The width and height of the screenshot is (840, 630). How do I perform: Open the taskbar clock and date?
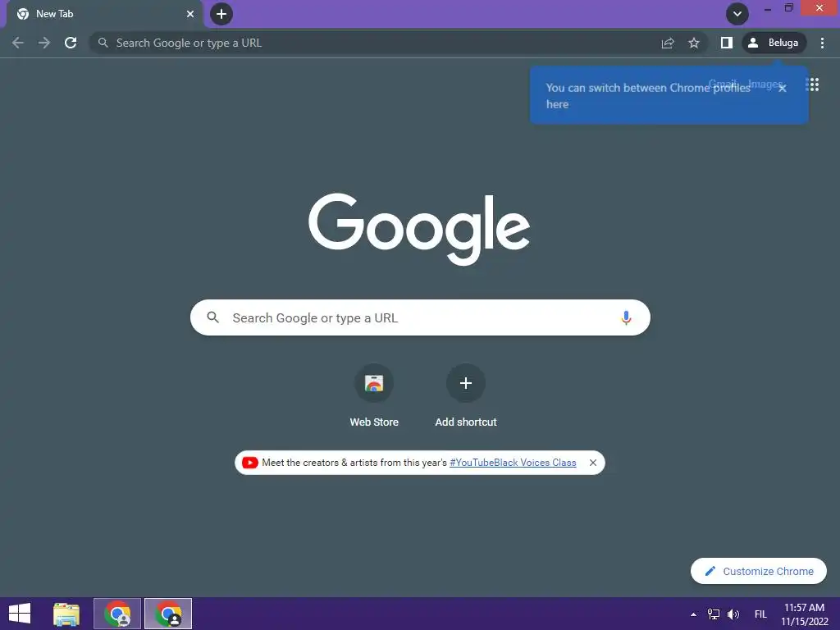[x=805, y=614]
